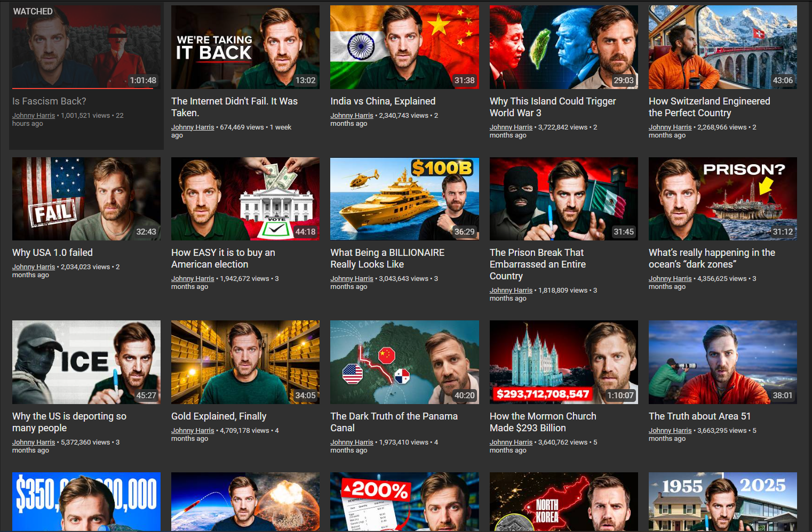
Task: Click the 'PRISON?' ship thumbnail
Action: click(723, 199)
